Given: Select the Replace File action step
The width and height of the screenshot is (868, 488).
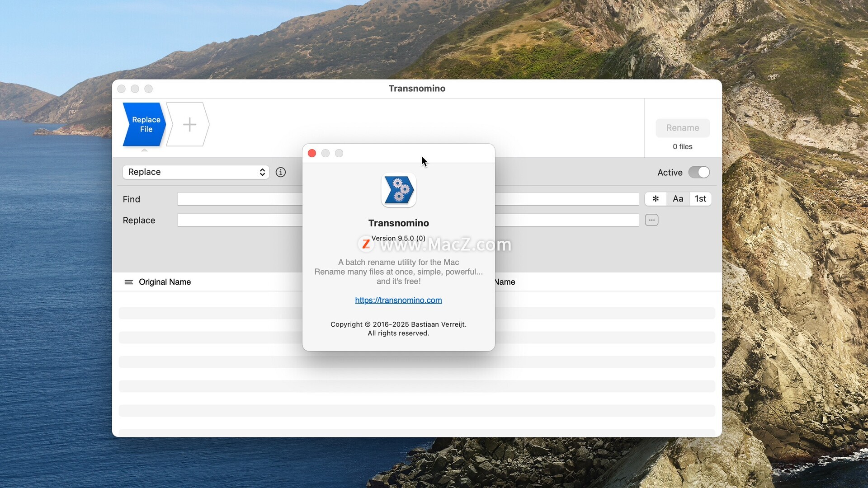Looking at the screenshot, I should pos(144,124).
